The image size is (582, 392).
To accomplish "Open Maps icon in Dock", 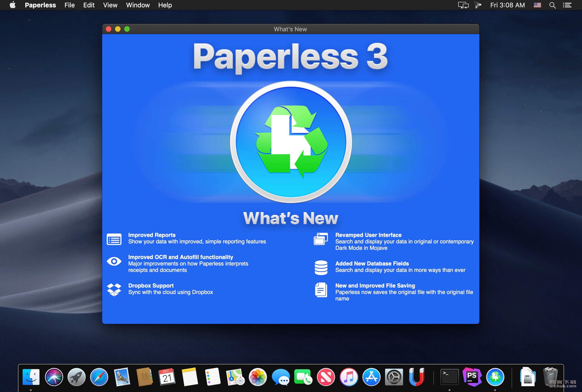I will pos(235,377).
